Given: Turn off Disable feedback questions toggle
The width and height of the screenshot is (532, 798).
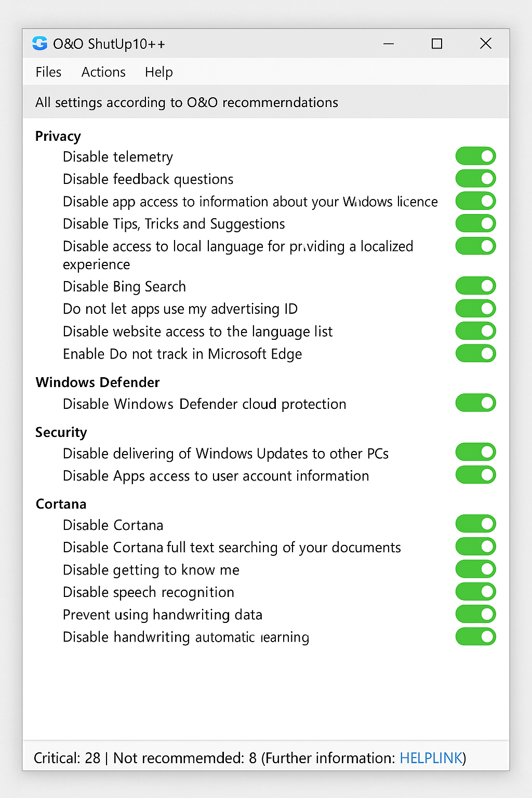Looking at the screenshot, I should (x=475, y=179).
